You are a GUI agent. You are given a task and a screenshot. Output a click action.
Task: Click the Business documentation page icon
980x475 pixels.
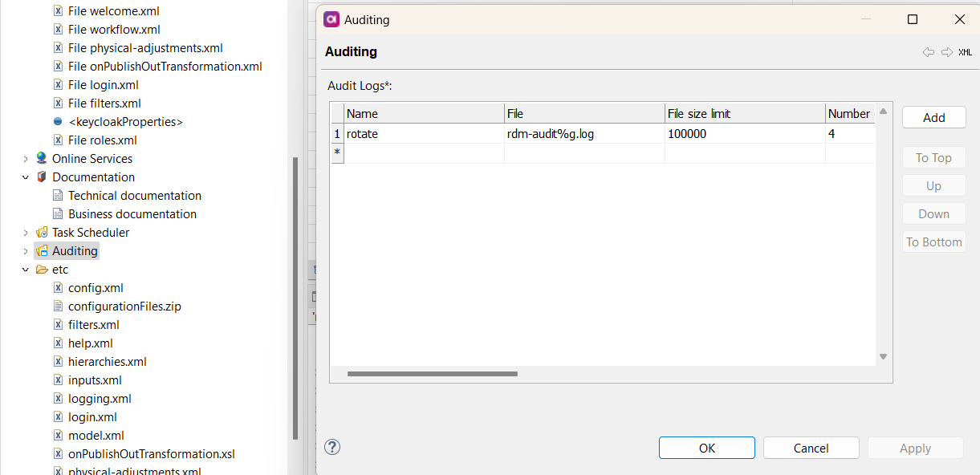58,213
